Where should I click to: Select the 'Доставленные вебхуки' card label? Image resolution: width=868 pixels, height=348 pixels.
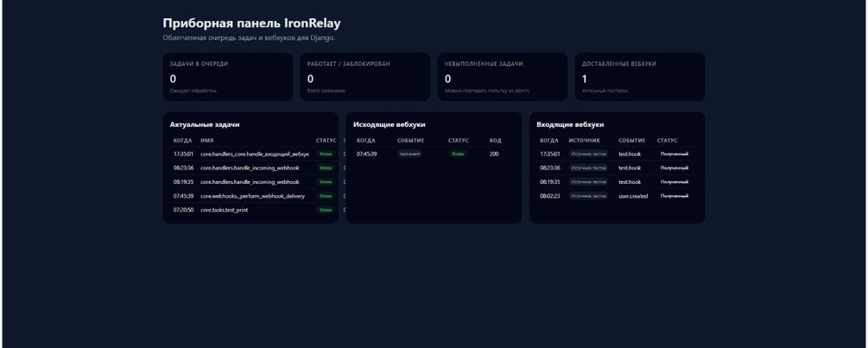[x=619, y=64]
